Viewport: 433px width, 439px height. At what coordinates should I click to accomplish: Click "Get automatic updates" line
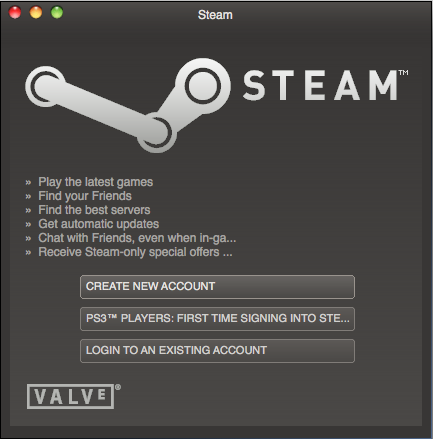pyautogui.click(x=98, y=224)
